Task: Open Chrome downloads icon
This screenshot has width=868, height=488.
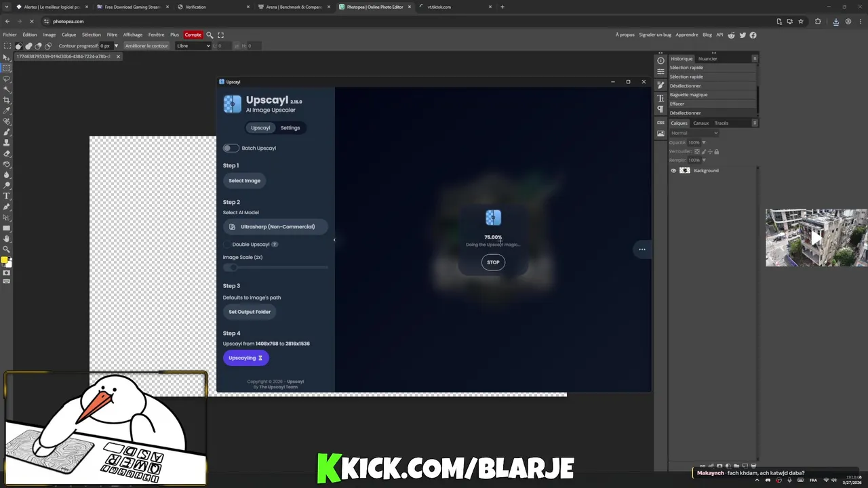Action: (x=835, y=21)
